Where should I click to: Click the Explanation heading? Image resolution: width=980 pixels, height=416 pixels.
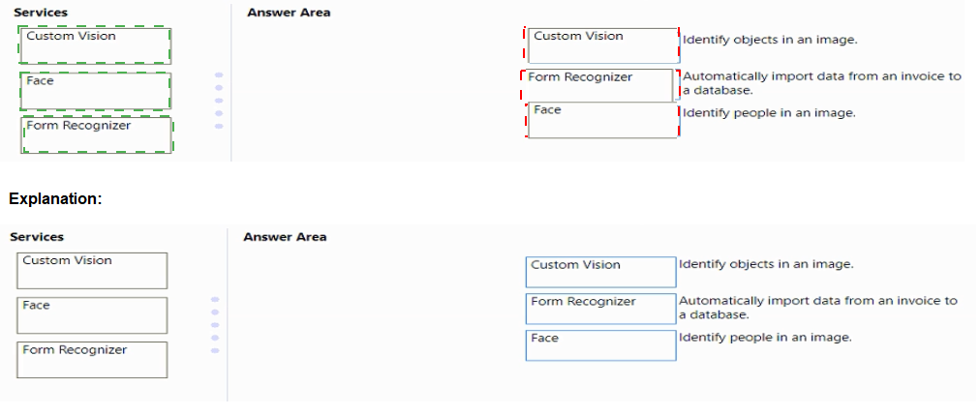(x=55, y=197)
